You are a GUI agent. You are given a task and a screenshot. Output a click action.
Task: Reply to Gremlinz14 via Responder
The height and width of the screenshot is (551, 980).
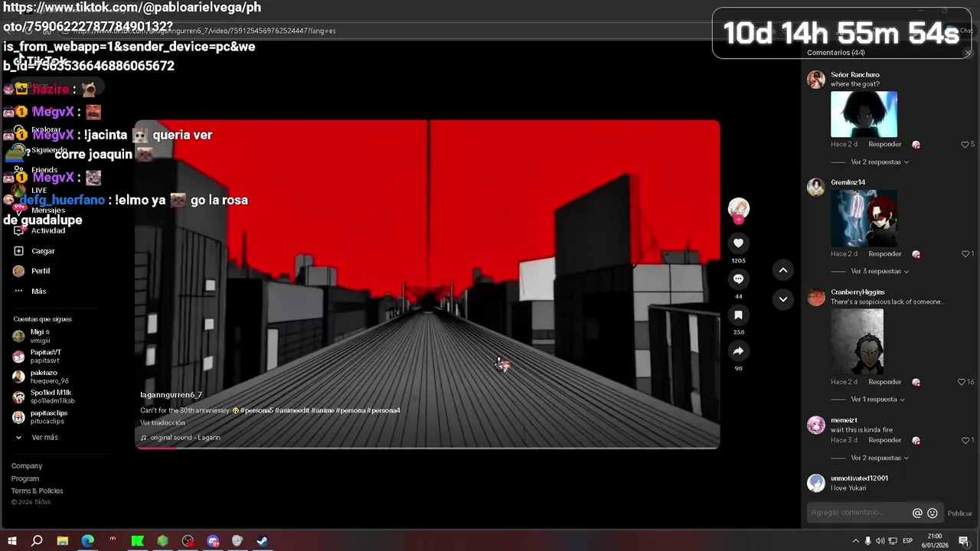point(884,253)
